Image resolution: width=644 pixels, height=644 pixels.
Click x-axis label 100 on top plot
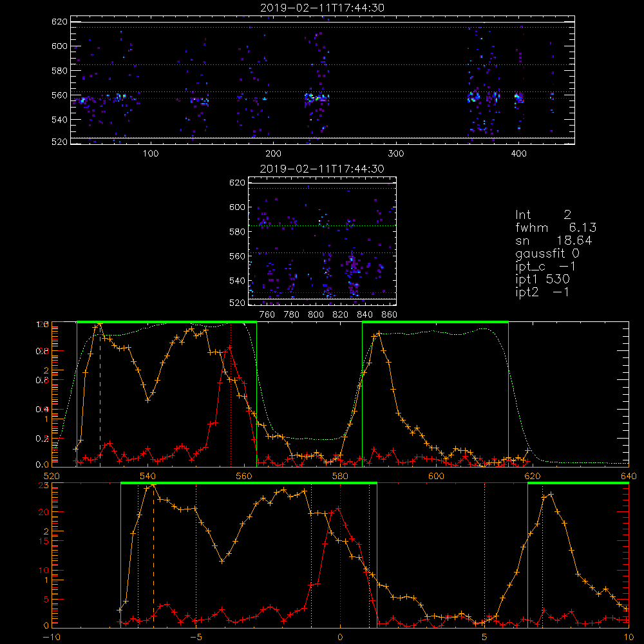coord(151,154)
